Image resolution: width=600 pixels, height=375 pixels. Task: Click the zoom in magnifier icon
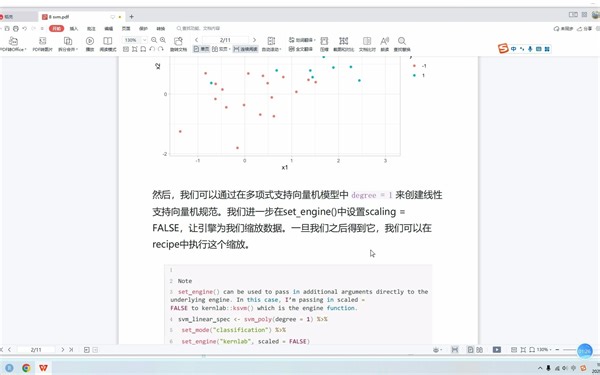[x=163, y=40]
